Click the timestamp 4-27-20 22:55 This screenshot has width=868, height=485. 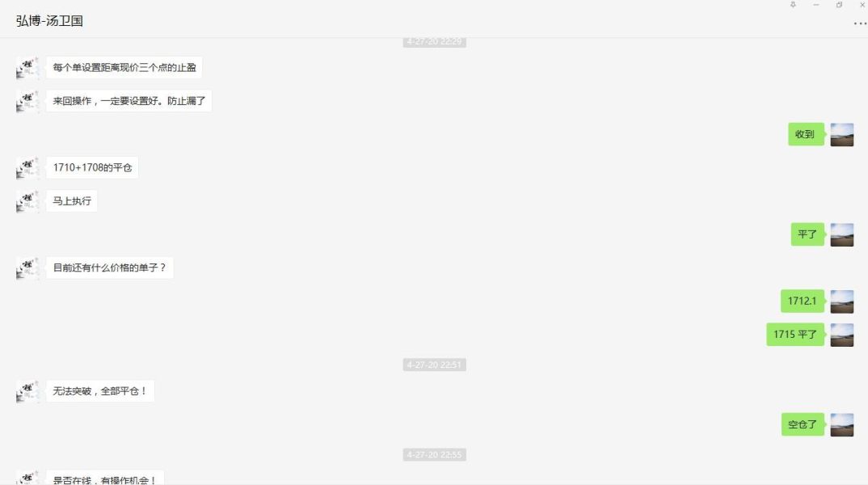click(435, 454)
